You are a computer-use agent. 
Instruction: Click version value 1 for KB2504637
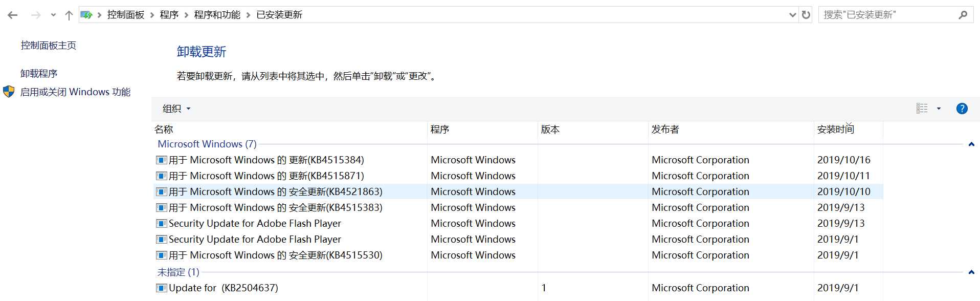point(544,288)
